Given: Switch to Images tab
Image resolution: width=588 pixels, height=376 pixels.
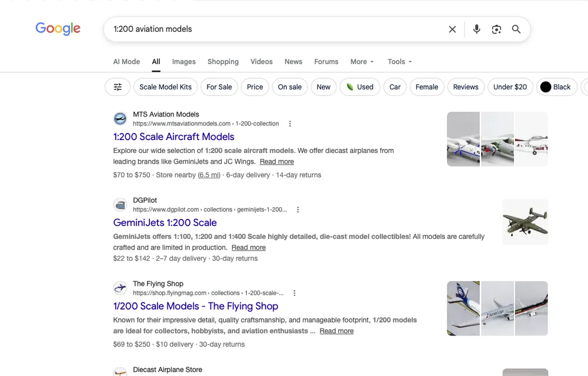Looking at the screenshot, I should click(183, 62).
